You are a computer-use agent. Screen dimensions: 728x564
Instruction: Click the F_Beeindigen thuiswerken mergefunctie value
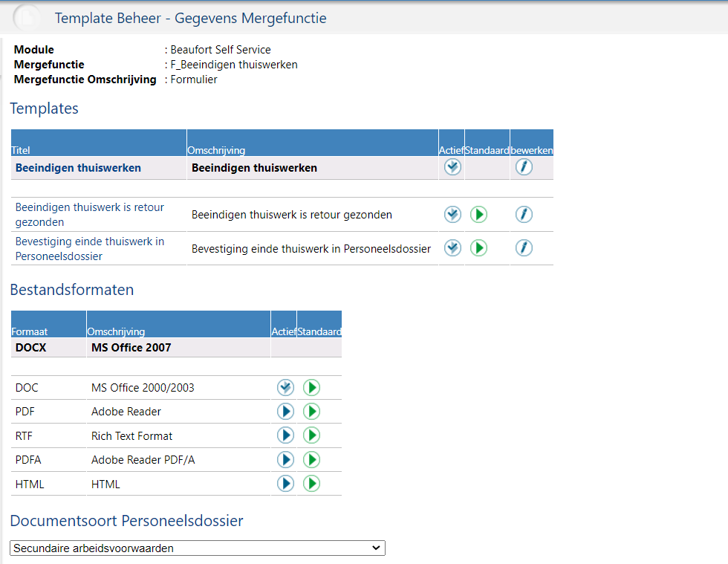coord(234,65)
